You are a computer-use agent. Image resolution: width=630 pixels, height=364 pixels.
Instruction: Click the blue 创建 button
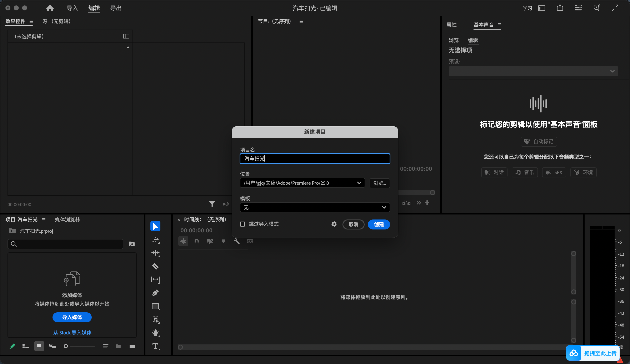click(x=379, y=224)
